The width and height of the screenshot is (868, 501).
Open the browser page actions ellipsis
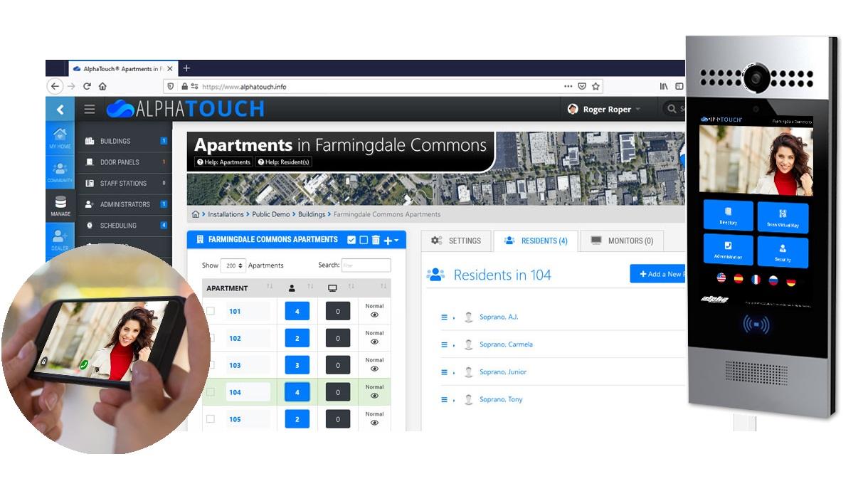click(x=568, y=86)
